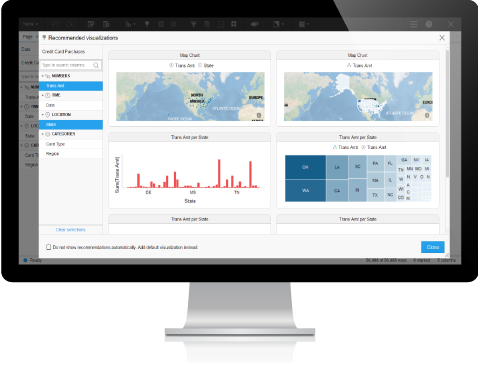The image size is (478, 391).
Task: Click the lightbulb recommendations icon in toolbar
Action: click(x=147, y=24)
